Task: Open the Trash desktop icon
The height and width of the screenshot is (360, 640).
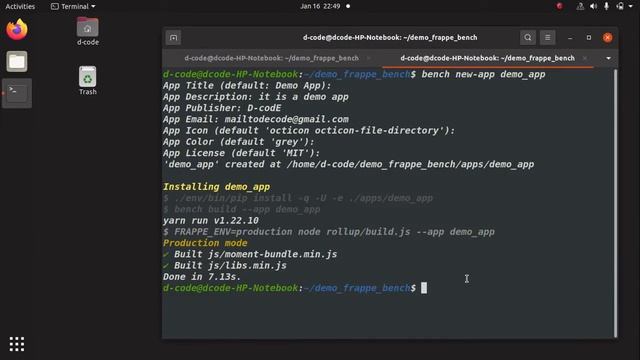Action: 87,81
